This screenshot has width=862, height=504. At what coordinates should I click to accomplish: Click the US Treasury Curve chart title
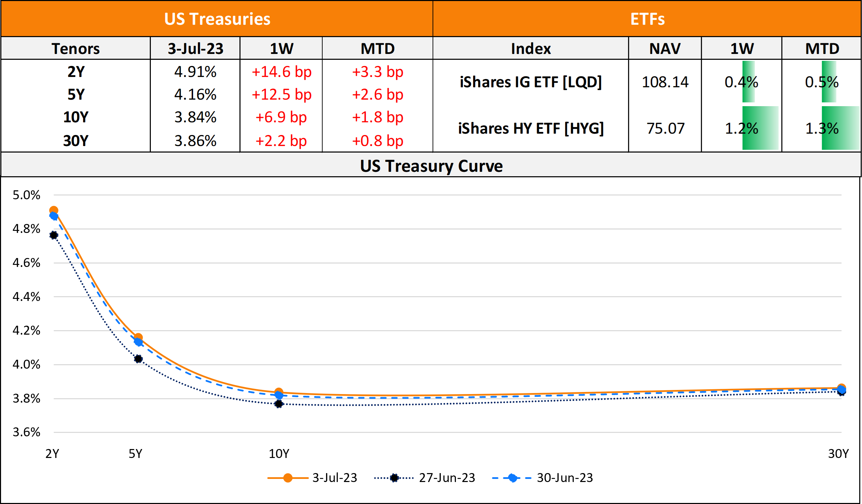(431, 166)
